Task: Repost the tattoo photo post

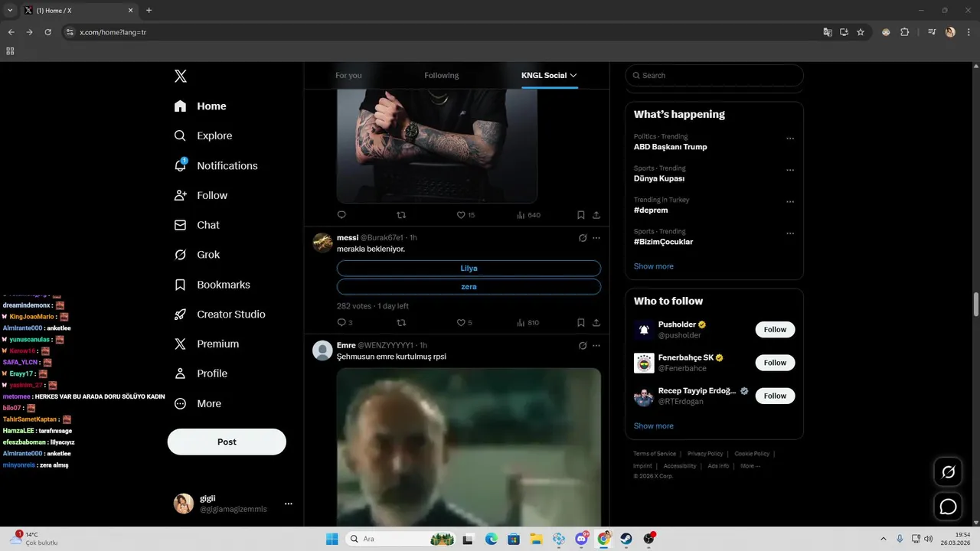Action: 401,215
